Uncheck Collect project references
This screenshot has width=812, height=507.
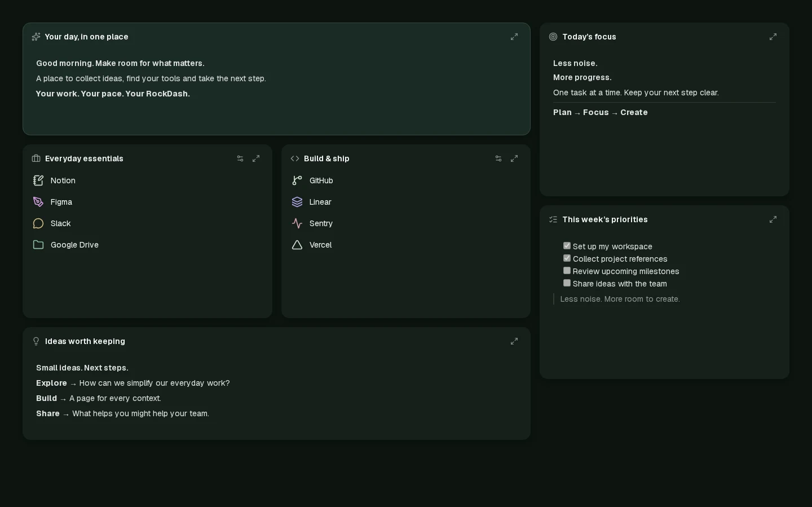pyautogui.click(x=567, y=258)
